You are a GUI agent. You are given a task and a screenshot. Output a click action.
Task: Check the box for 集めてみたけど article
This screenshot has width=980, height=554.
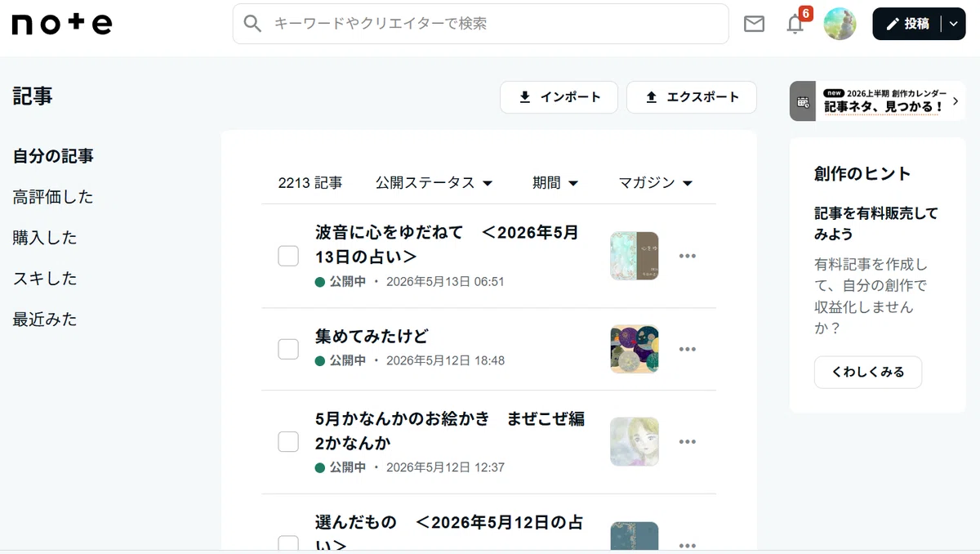(288, 349)
